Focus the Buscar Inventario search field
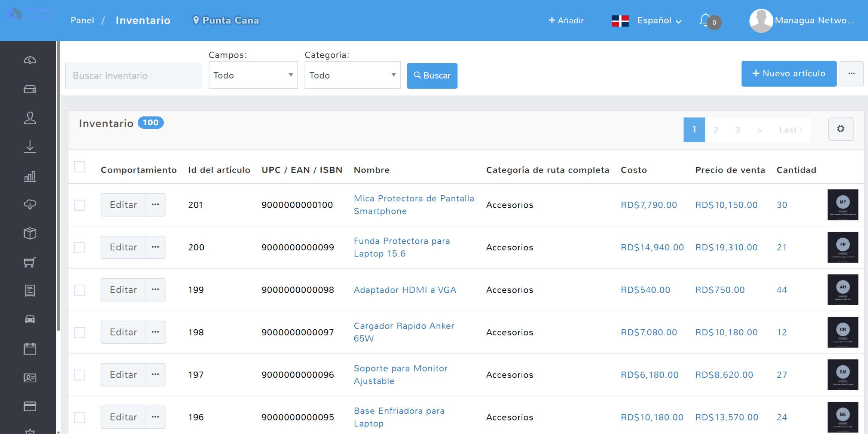 pos(134,76)
